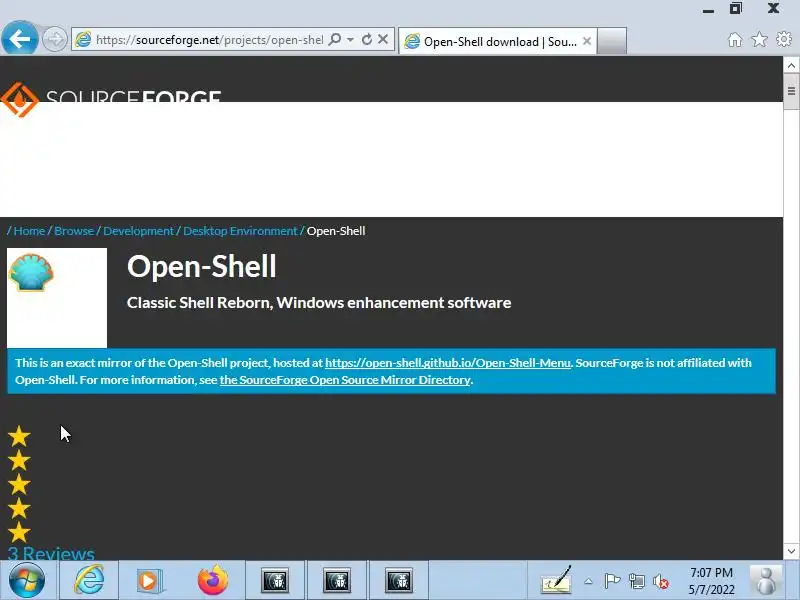Open the SourceForge Open Source Mirror Directory link

(345, 380)
